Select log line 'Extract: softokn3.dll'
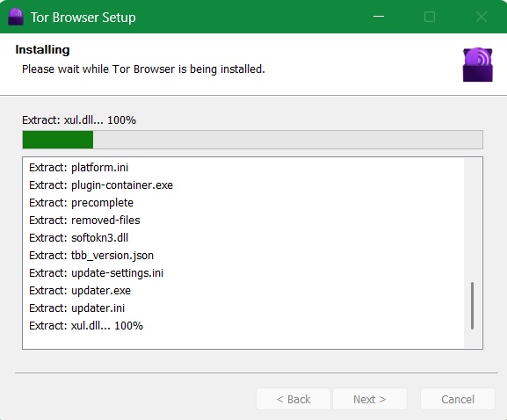 [x=78, y=237]
